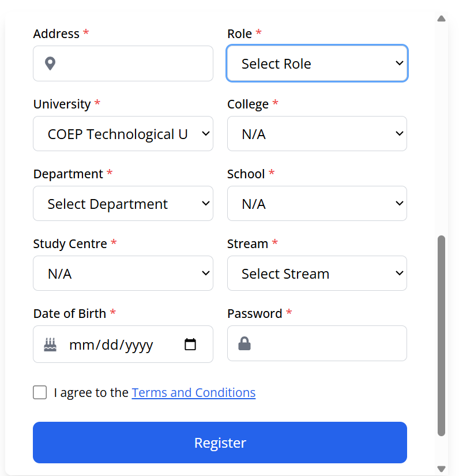
Task: Open the Study Centre dropdown
Action: (x=123, y=273)
